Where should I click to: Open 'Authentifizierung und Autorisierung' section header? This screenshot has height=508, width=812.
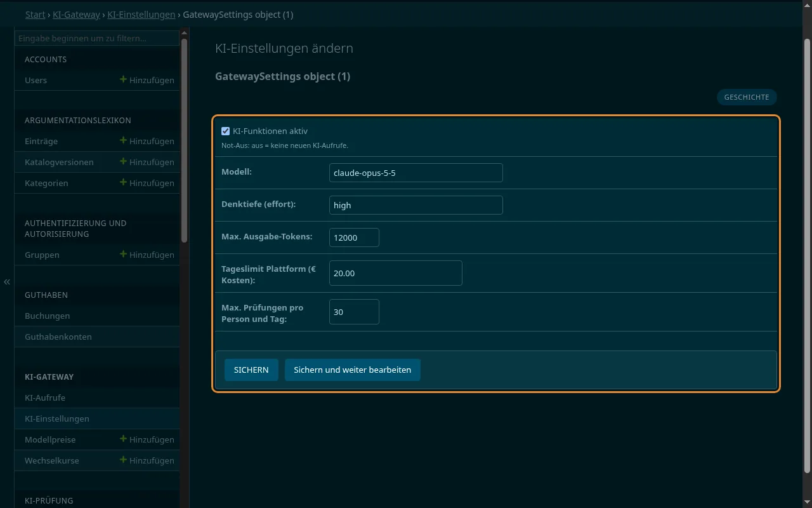coord(75,229)
